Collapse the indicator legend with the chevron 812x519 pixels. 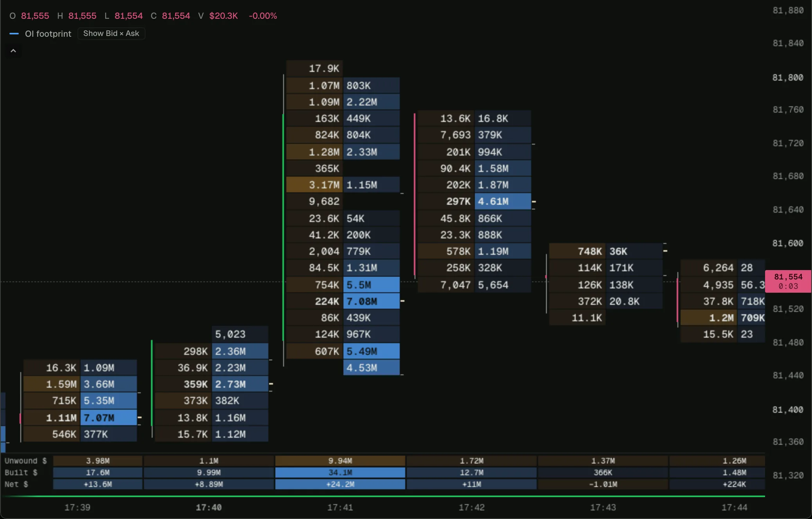13,51
